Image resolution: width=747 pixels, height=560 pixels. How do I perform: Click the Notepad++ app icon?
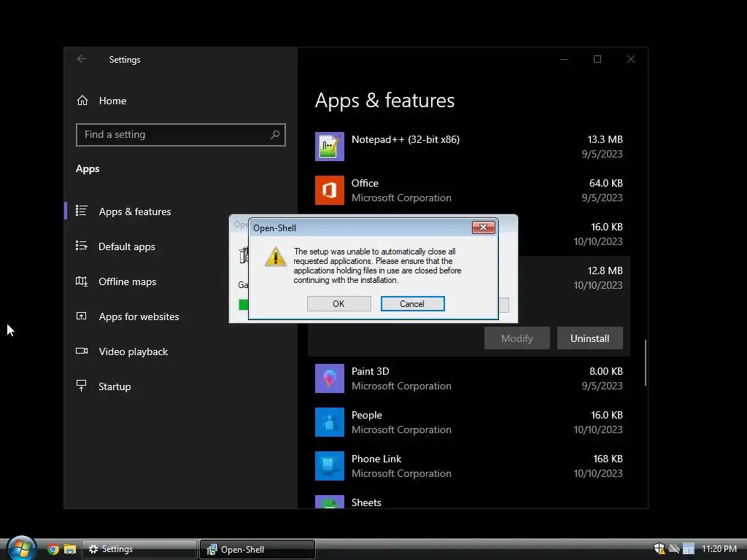[x=330, y=147]
